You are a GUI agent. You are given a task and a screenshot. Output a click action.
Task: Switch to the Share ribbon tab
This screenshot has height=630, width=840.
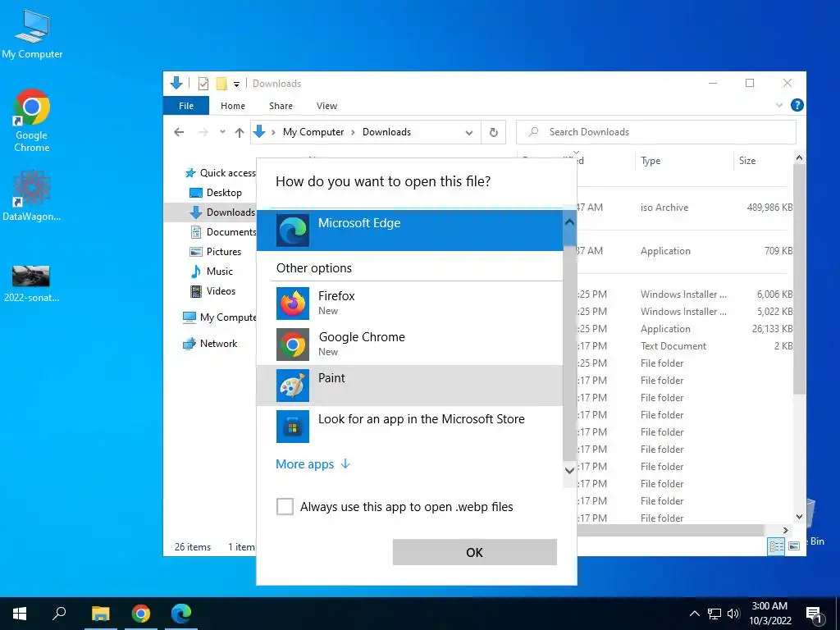pos(281,106)
